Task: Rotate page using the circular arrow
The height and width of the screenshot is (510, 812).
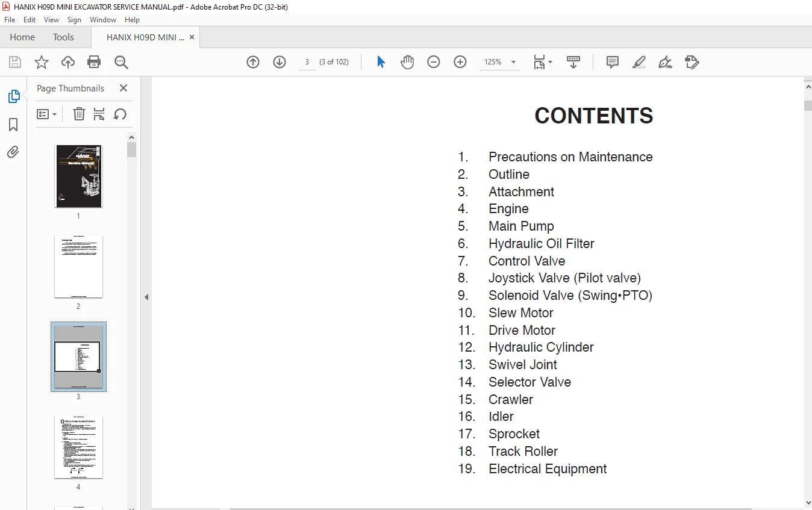Action: point(120,114)
